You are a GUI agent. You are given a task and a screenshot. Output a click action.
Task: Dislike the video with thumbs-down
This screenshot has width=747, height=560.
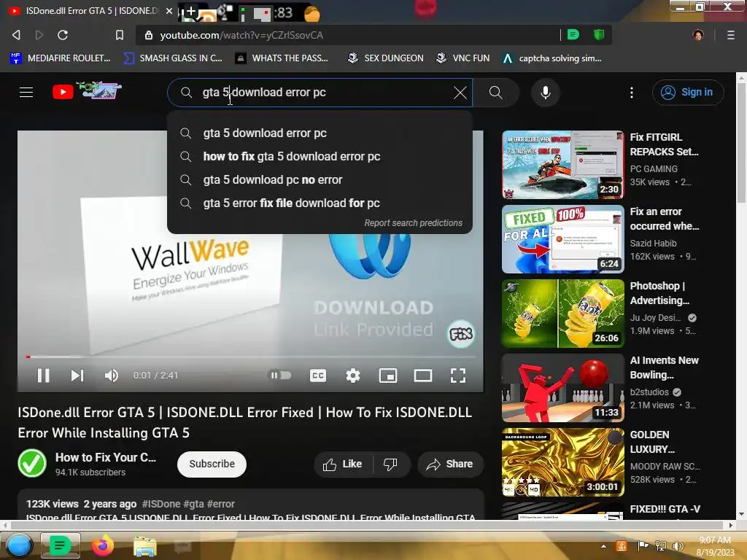pos(391,464)
